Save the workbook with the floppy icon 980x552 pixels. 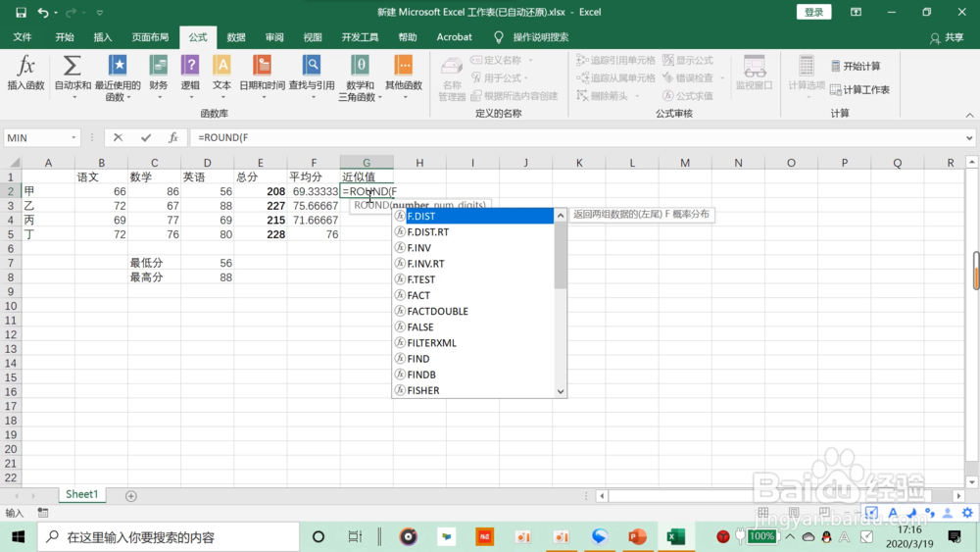(21, 12)
